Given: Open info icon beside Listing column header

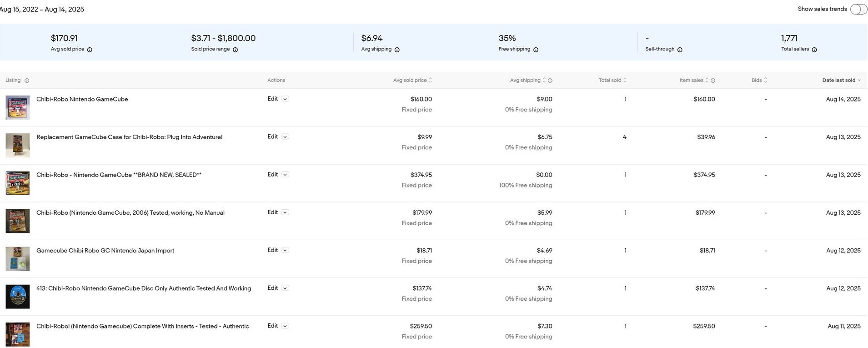Looking at the screenshot, I should click(x=27, y=81).
